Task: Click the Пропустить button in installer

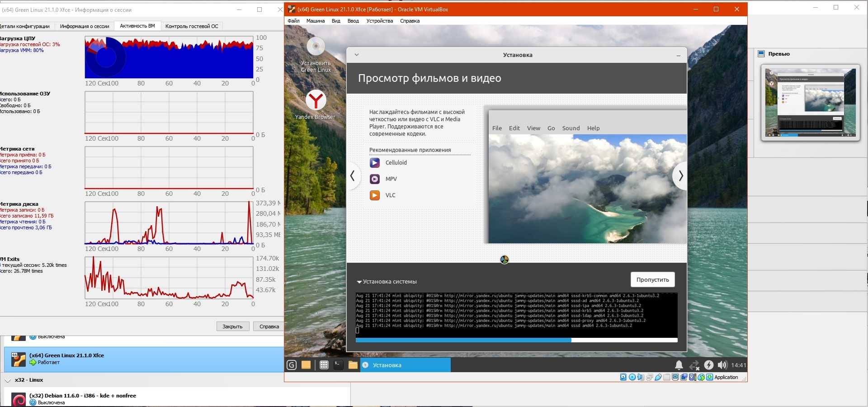Action: pos(653,279)
